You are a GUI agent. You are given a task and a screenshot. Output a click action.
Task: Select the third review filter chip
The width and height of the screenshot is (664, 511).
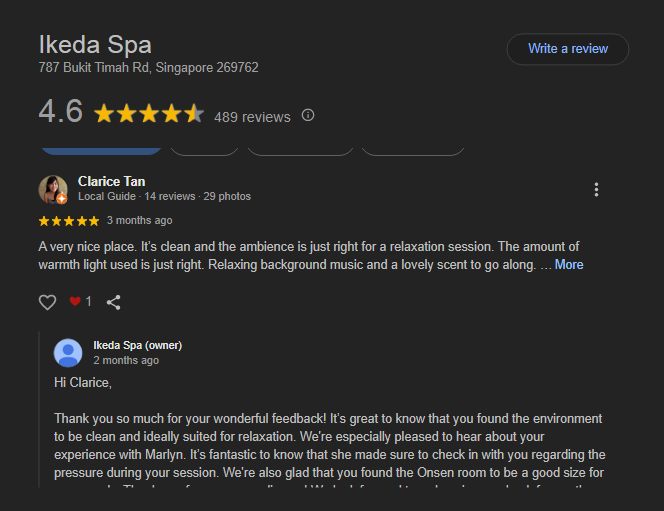[300, 149]
